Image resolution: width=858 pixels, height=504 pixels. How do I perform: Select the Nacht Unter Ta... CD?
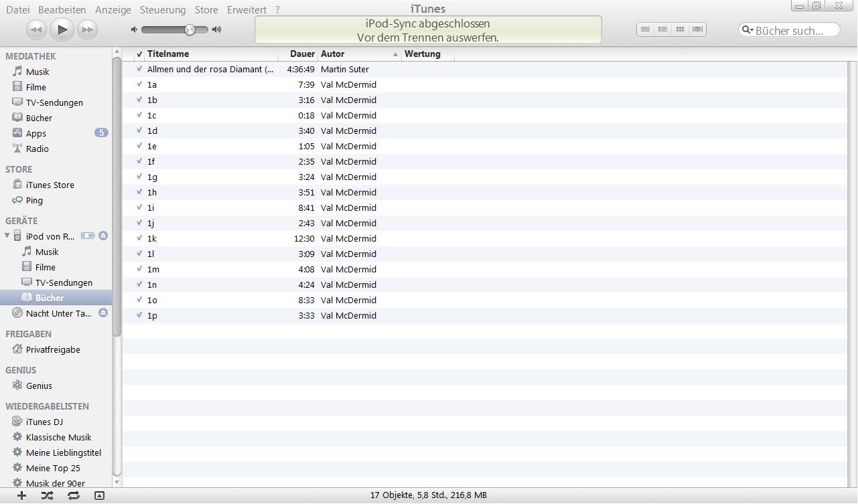click(58, 313)
